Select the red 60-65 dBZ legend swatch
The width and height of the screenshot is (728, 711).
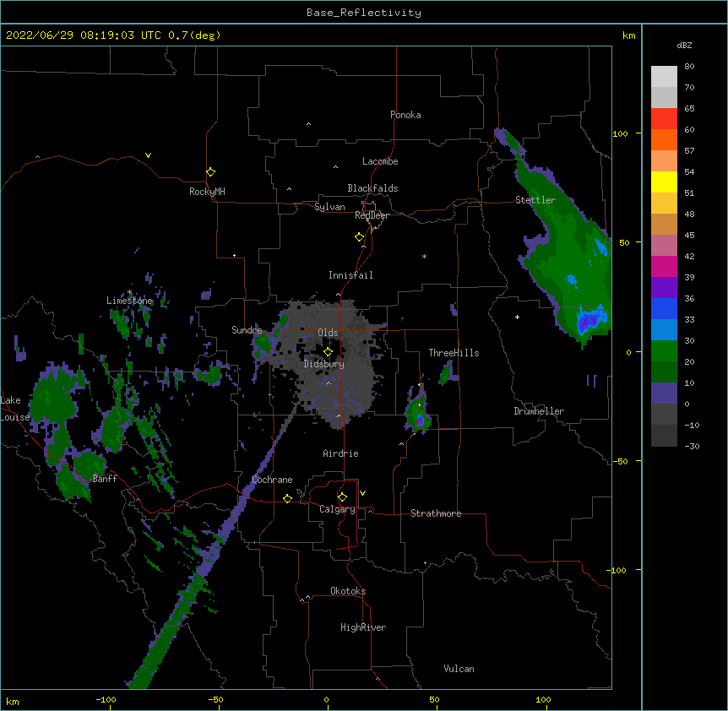click(x=664, y=119)
